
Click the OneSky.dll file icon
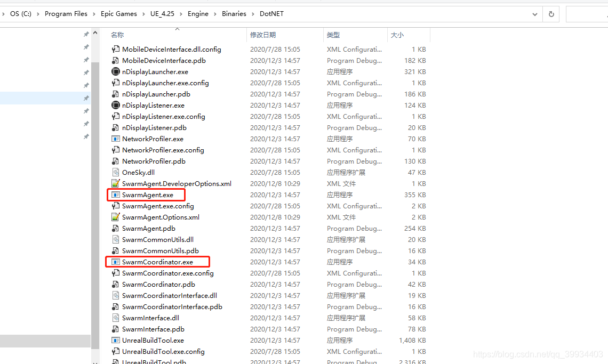tap(116, 173)
